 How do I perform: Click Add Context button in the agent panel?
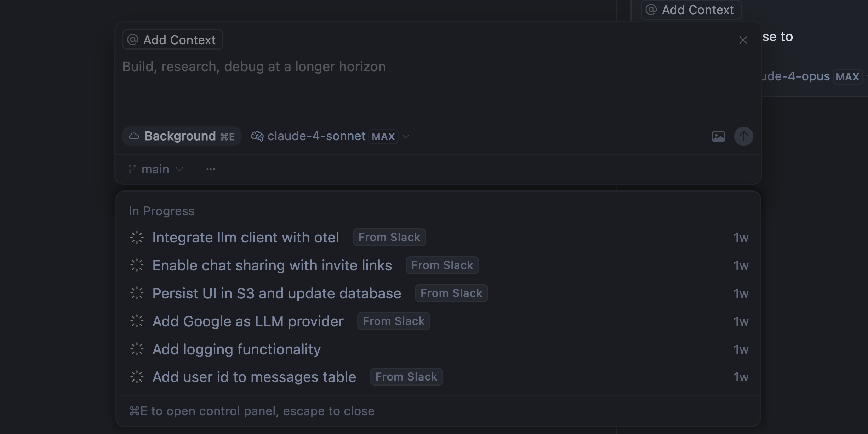172,40
